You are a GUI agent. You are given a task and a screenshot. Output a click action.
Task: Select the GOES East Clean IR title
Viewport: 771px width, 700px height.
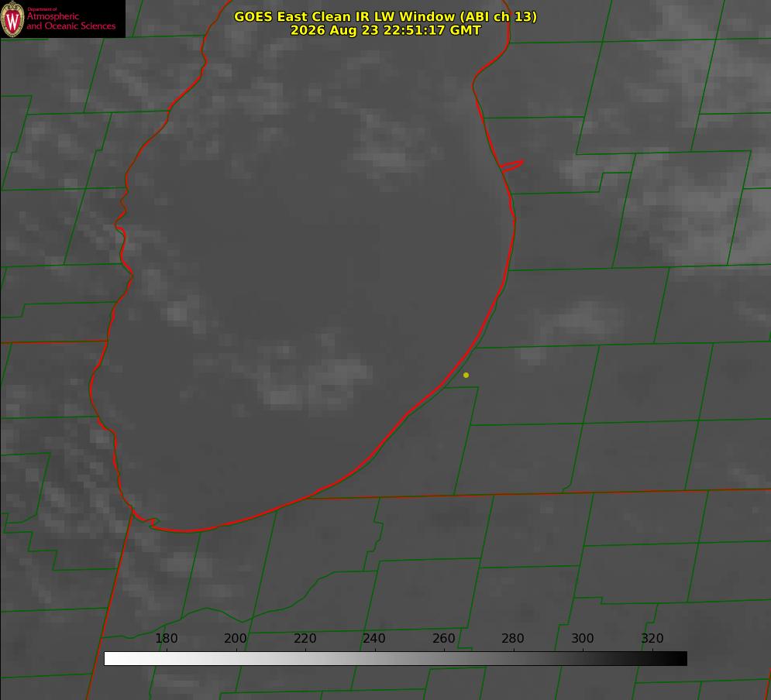click(385, 16)
